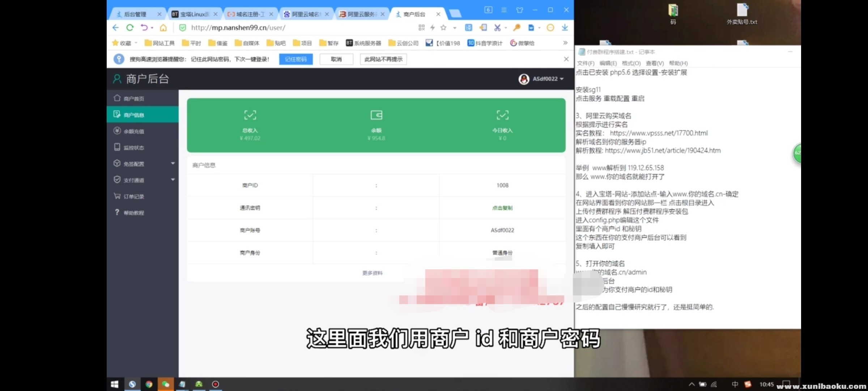Click 记住密码 to save the password
Image resolution: width=868 pixels, height=391 pixels.
coord(295,59)
